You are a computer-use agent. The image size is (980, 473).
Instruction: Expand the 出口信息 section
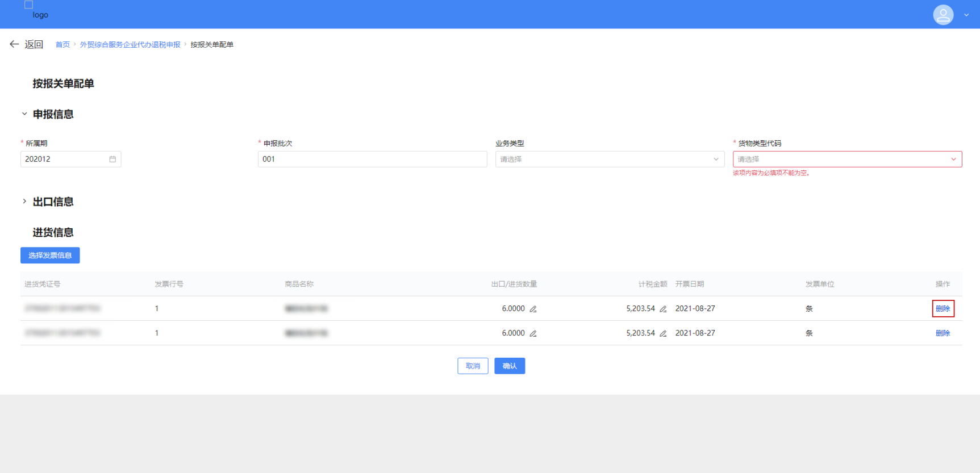tap(24, 202)
